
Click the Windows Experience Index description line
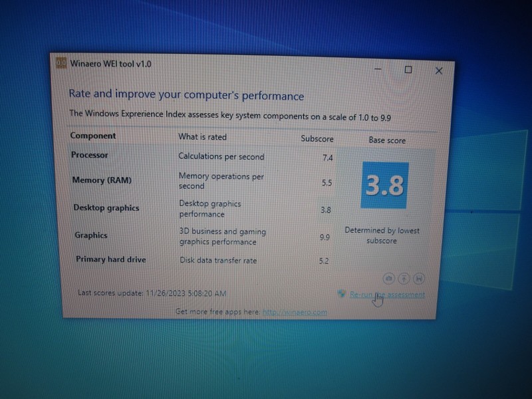[230, 115]
